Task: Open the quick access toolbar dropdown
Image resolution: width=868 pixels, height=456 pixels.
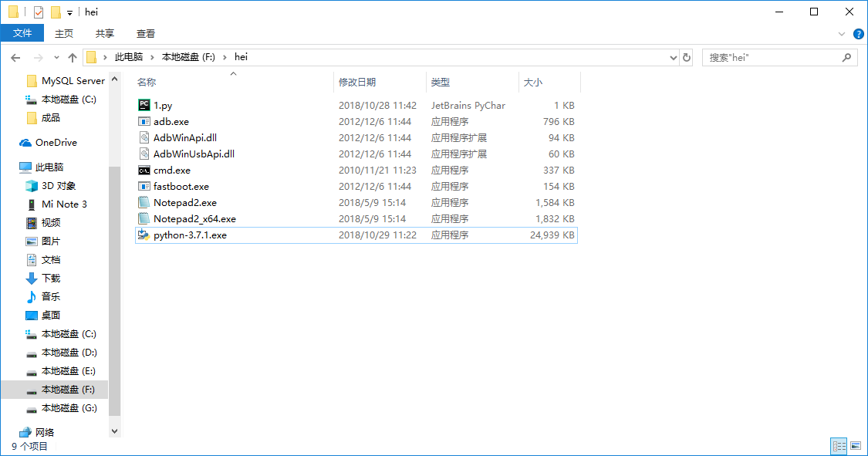Action: (x=69, y=12)
